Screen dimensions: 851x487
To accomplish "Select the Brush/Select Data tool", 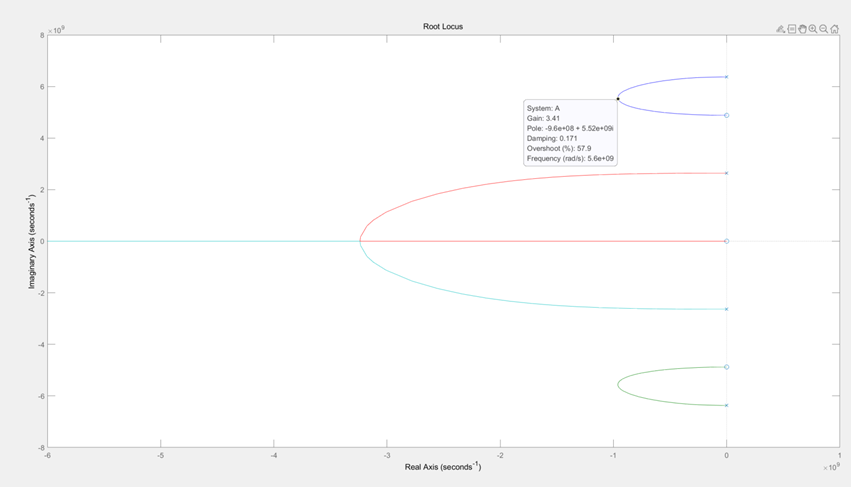I will click(780, 29).
